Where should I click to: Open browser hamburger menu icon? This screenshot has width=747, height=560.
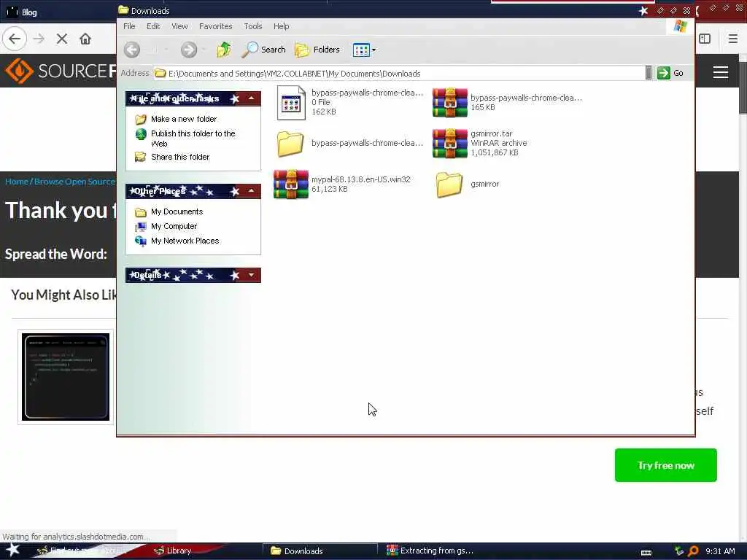tap(732, 39)
